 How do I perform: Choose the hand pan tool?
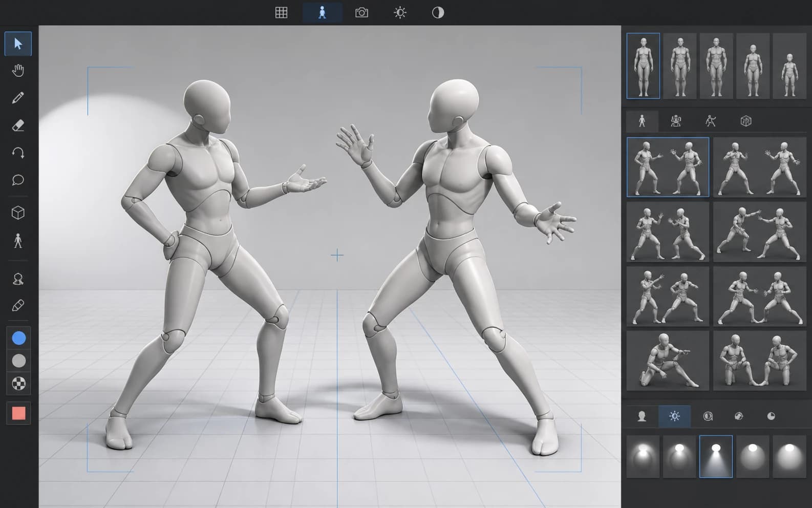[x=18, y=70]
